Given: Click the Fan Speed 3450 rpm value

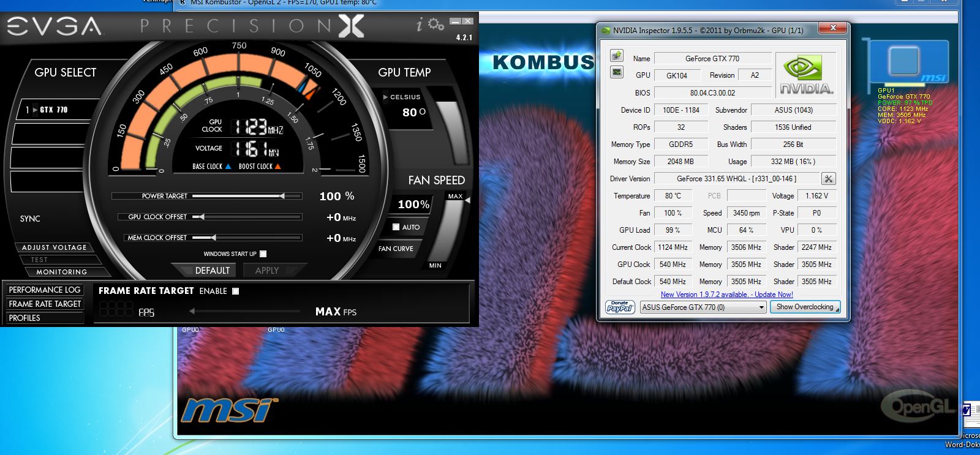Looking at the screenshot, I should click(746, 213).
